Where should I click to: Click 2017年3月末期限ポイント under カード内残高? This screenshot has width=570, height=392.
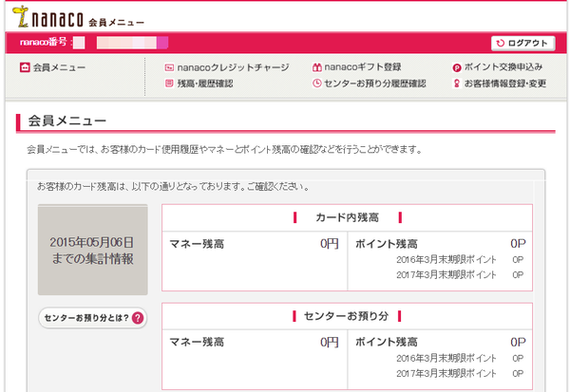pos(460,274)
